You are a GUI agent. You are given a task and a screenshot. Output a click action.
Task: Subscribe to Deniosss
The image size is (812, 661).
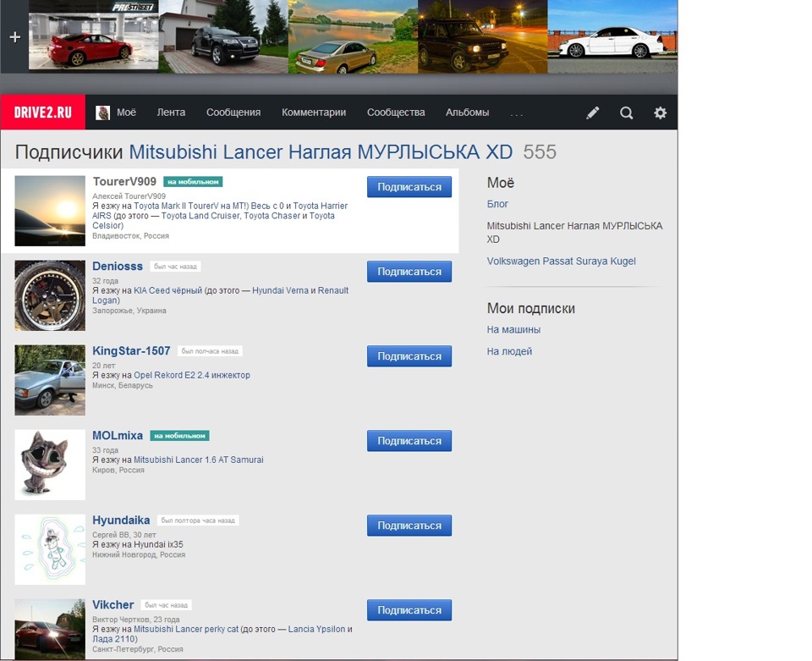(x=409, y=272)
